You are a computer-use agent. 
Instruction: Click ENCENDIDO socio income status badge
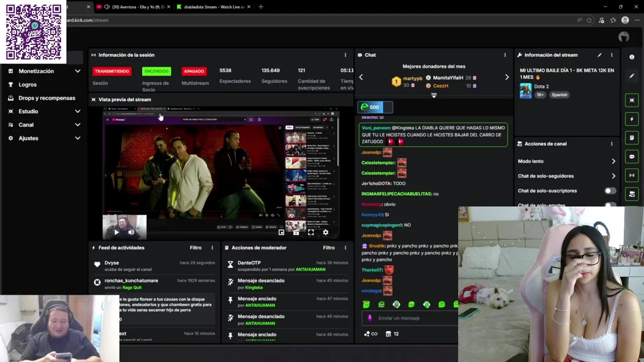point(156,71)
